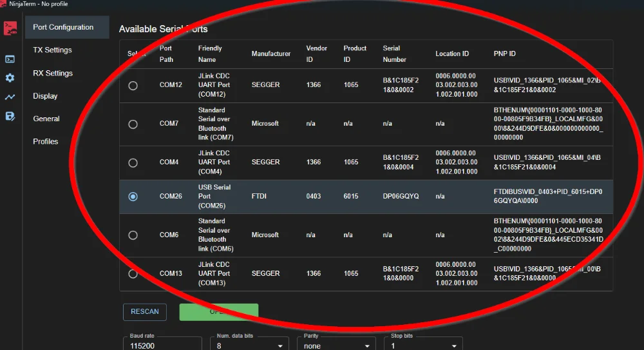The height and width of the screenshot is (350, 644).
Task: Open the Display settings tab
Action: click(45, 96)
